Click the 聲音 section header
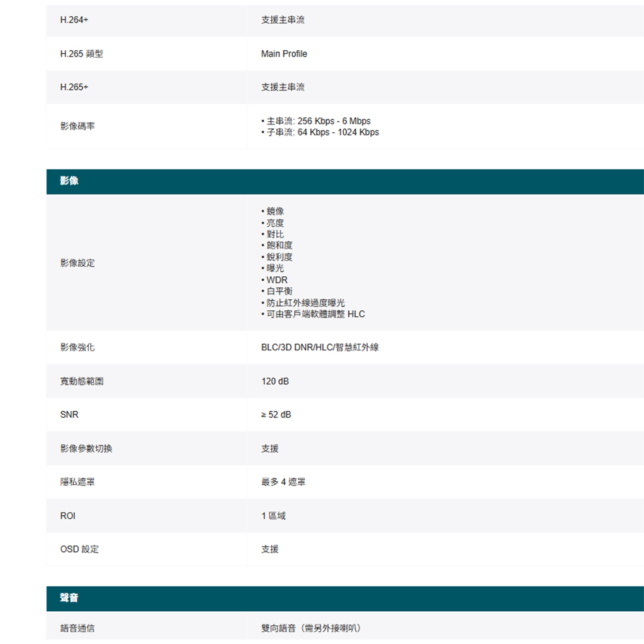 point(70,598)
